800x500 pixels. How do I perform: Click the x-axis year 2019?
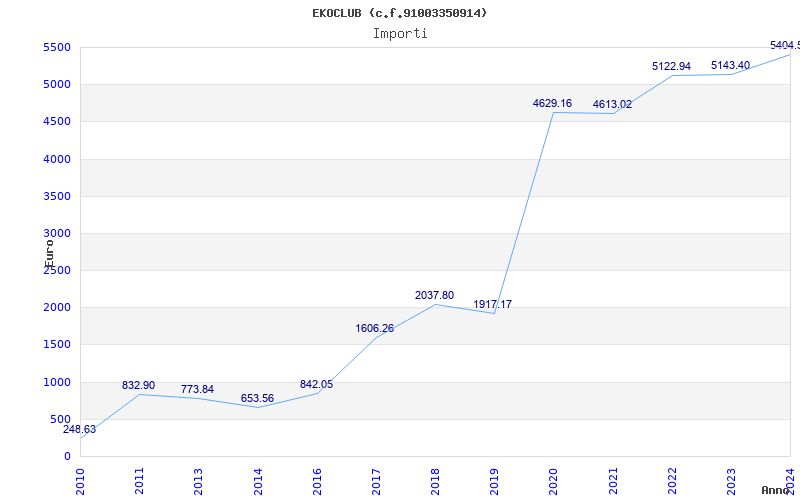coord(494,481)
